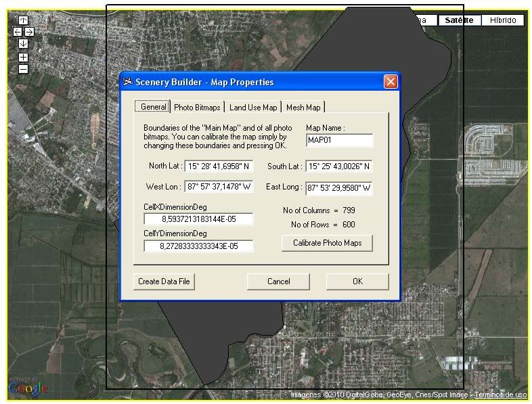Switch to Híbrido map view
The height and width of the screenshot is (404, 532).
pyautogui.click(x=503, y=20)
